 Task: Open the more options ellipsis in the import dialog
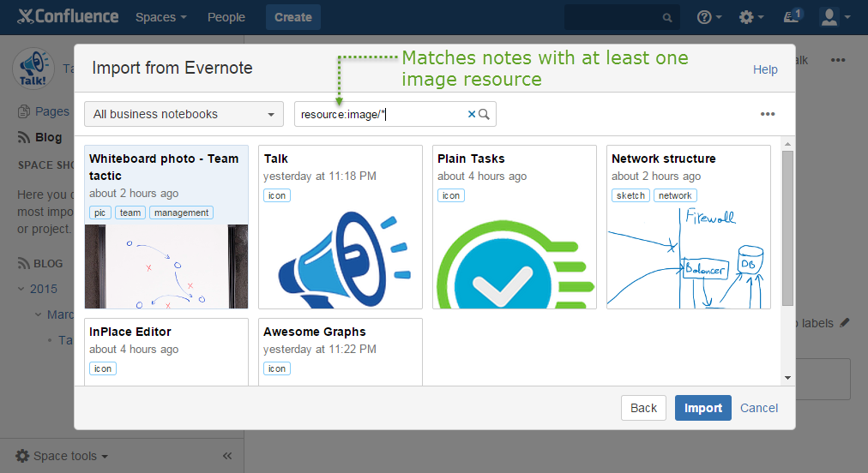768,114
